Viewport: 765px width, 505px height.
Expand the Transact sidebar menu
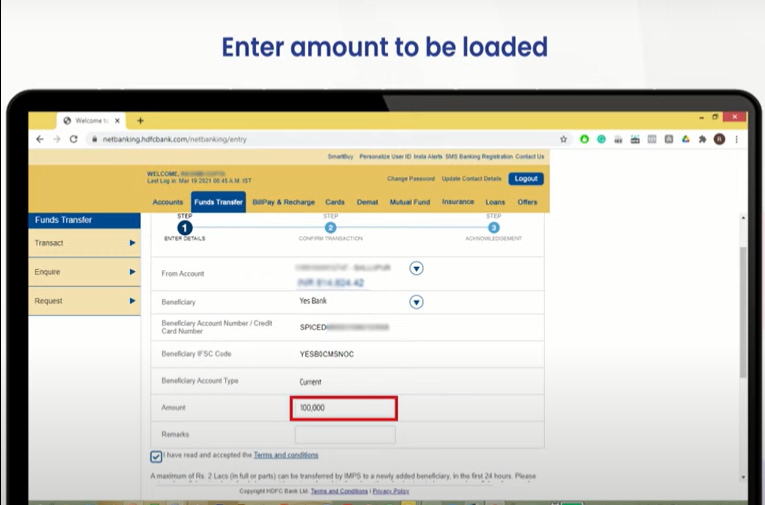pyautogui.click(x=84, y=243)
